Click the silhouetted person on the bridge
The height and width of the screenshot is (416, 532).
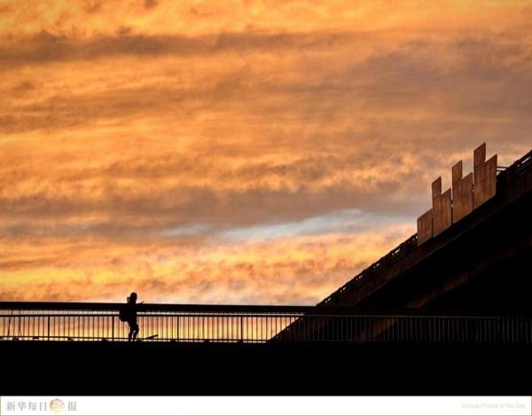click(x=132, y=317)
